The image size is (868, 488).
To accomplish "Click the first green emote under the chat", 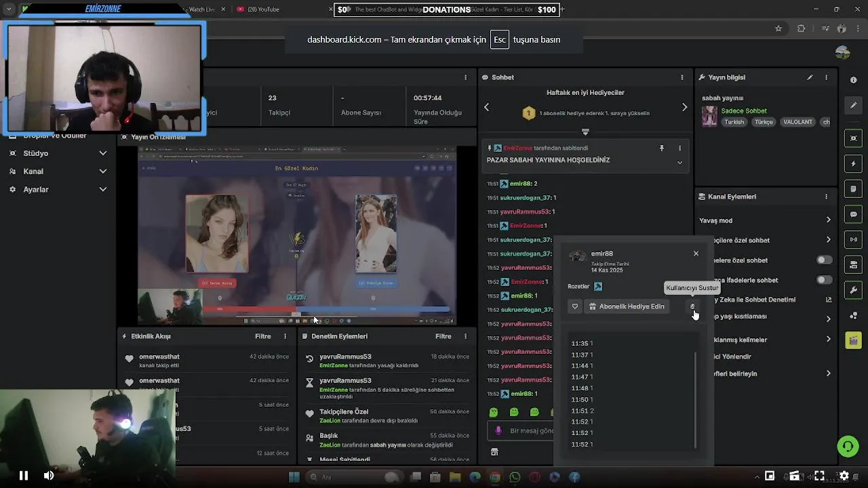I will point(494,412).
